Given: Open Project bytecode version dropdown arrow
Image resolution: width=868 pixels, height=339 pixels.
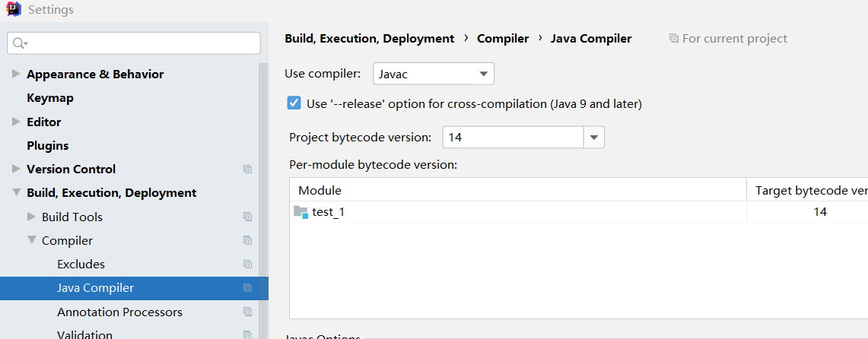Looking at the screenshot, I should coord(594,138).
